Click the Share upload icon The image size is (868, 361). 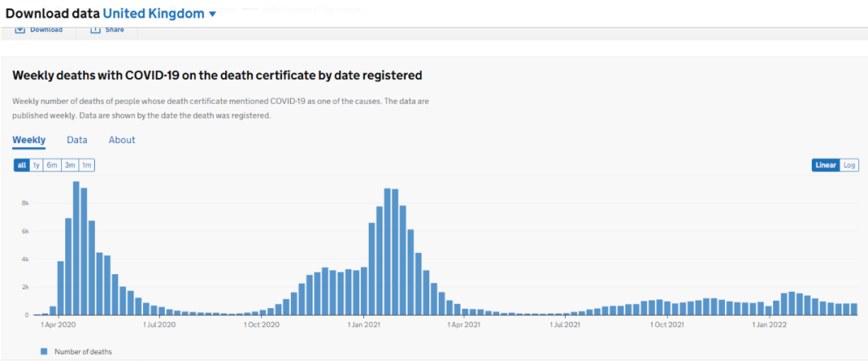click(95, 30)
